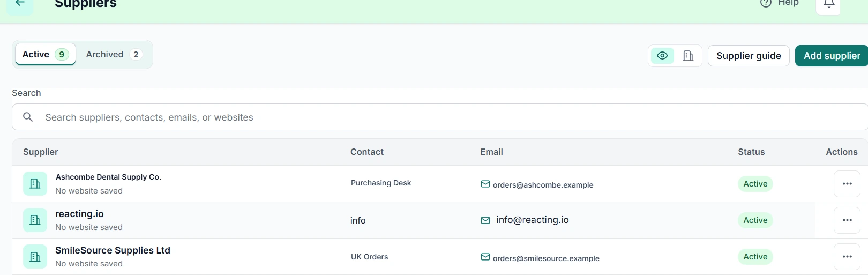The image size is (868, 275).
Task: Switch to the Active tab
Action: [x=46, y=54]
